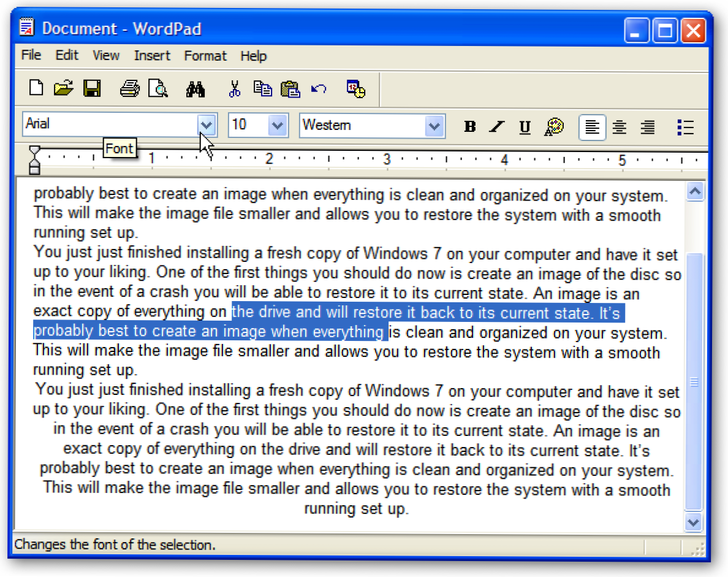Toggle Italic formatting

[497, 127]
